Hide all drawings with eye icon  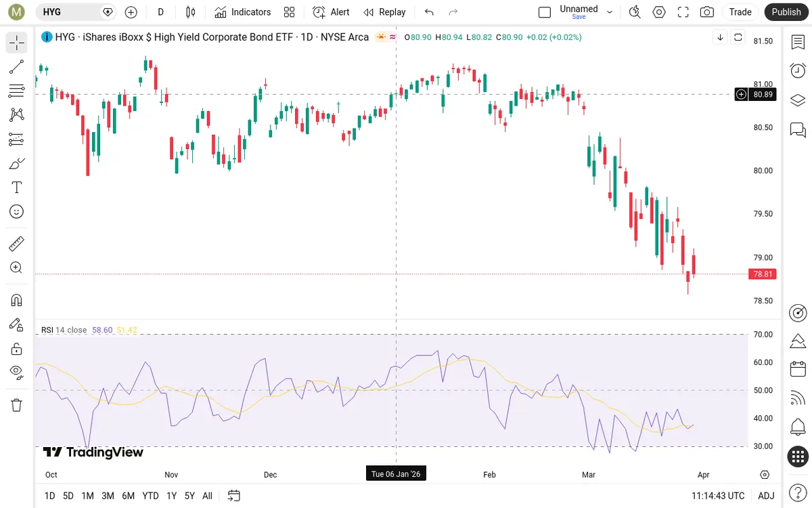17,373
